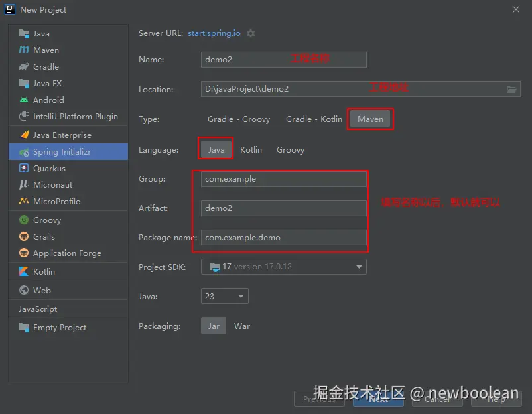Click the Kotlin logo icon in sidebar
This screenshot has width=532, height=414.
[24, 271]
